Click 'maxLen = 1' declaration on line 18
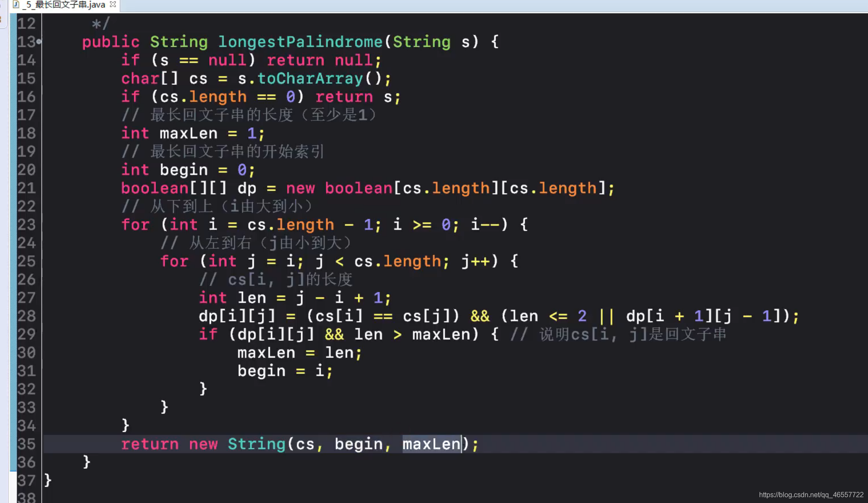868x503 pixels. (x=208, y=133)
